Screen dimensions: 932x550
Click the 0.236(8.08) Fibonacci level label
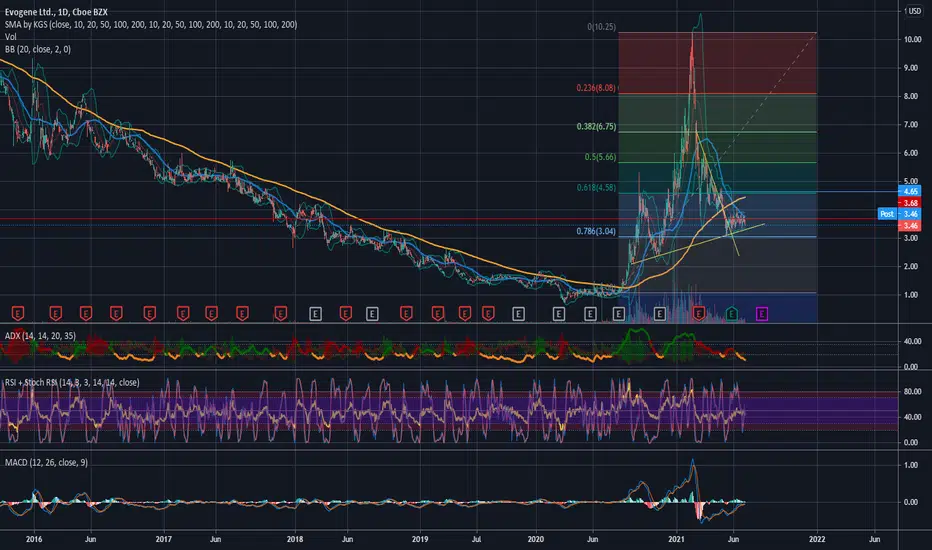coord(596,88)
